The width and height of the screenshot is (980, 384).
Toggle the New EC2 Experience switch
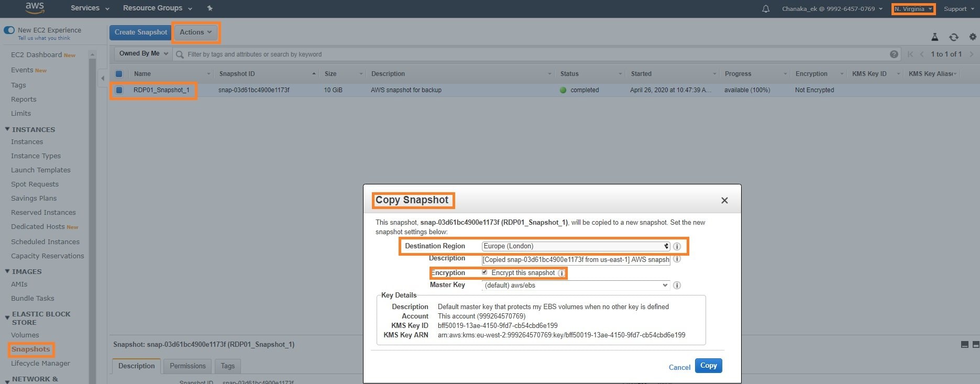[9, 30]
